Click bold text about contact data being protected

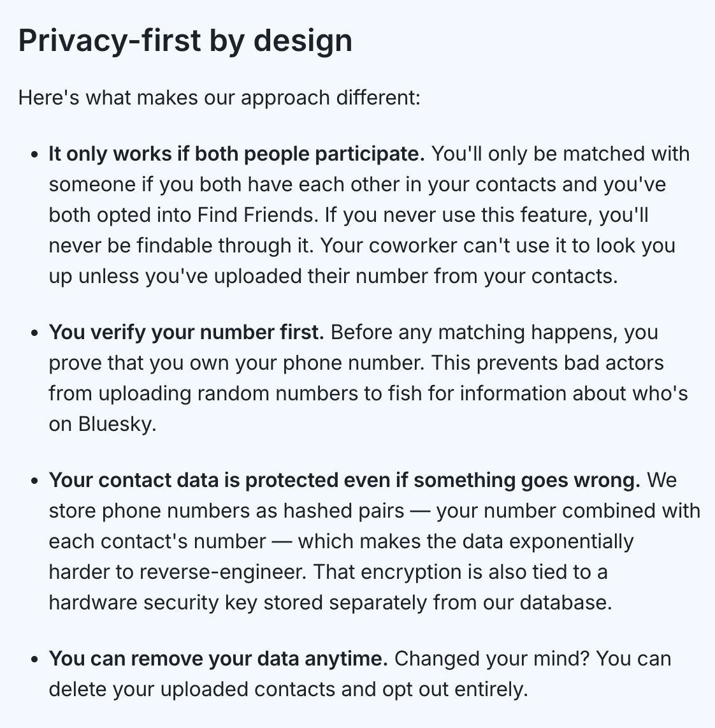coord(344,480)
